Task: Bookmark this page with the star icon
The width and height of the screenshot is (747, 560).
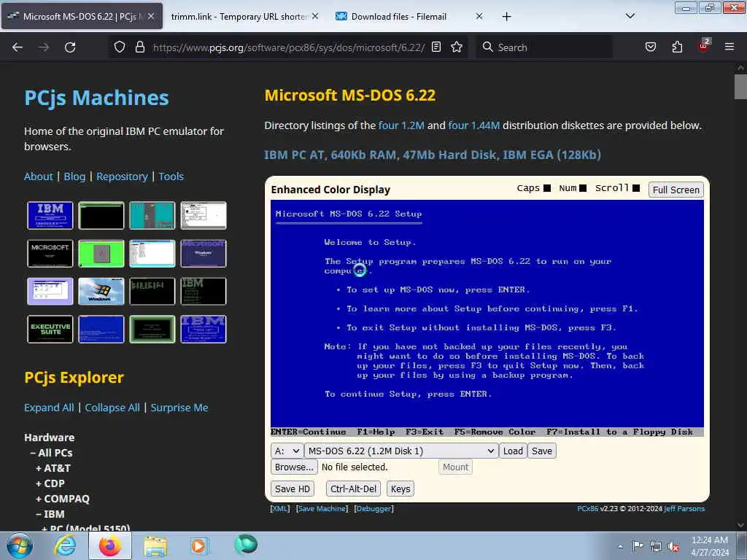Action: (x=457, y=47)
